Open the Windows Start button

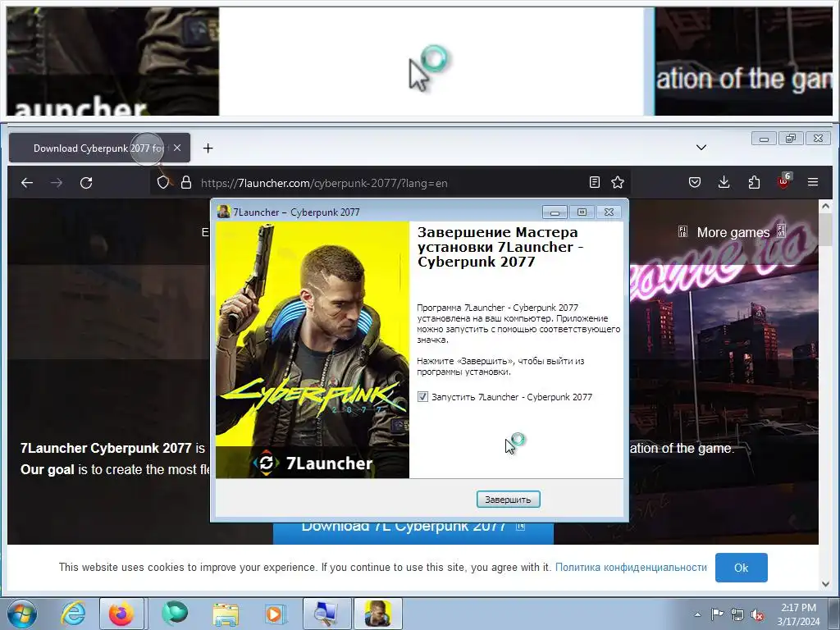(22, 614)
